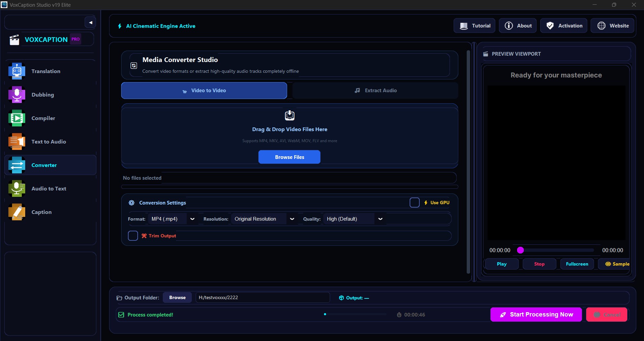Switch to the Video to Video tab
644x341 pixels.
204,91
